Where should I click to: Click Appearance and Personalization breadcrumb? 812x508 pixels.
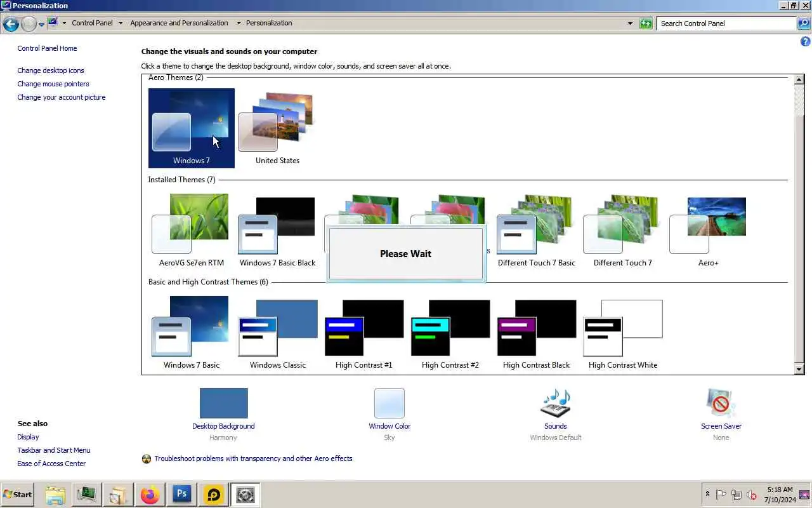(179, 23)
